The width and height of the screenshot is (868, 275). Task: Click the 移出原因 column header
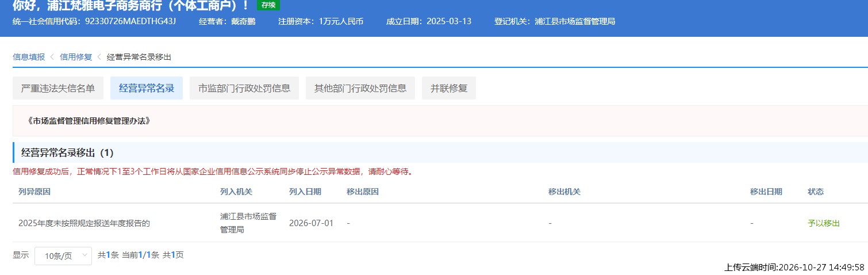coord(363,192)
